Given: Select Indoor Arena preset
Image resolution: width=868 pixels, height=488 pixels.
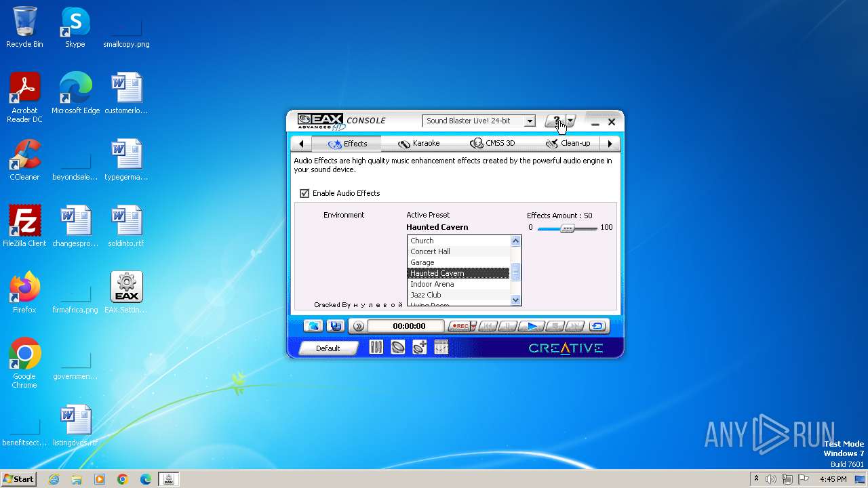Looking at the screenshot, I should [458, 284].
